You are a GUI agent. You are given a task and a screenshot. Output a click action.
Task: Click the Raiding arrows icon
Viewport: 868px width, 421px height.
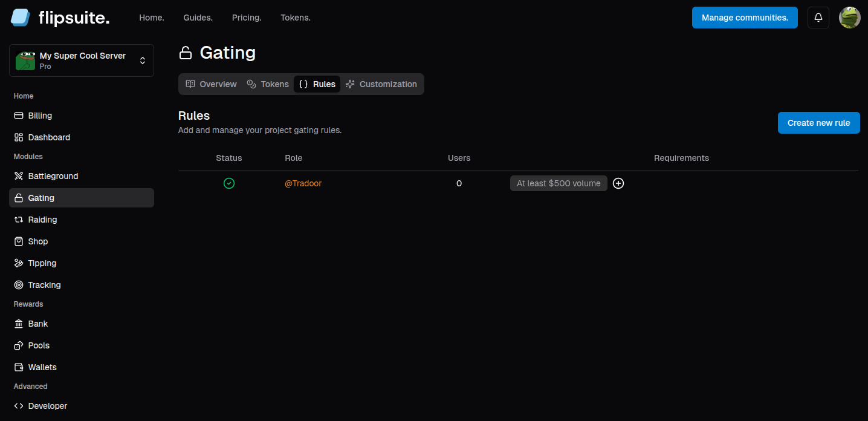click(x=19, y=220)
